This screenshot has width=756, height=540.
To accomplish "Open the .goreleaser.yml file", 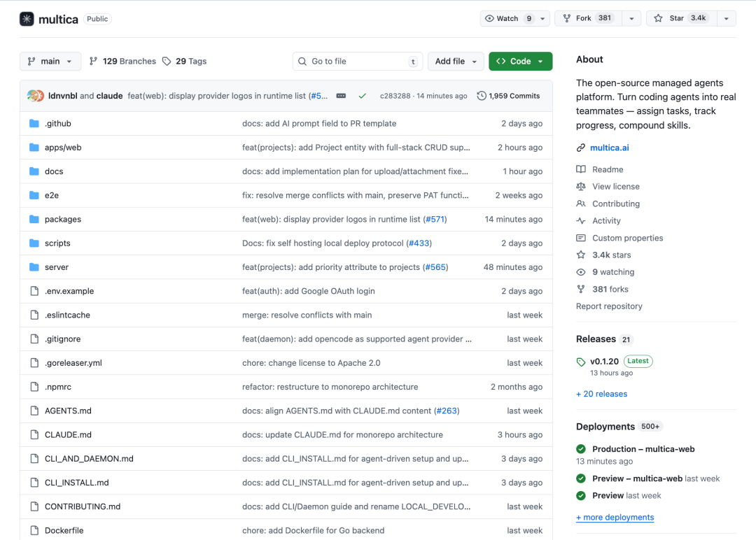I will [x=73, y=363].
